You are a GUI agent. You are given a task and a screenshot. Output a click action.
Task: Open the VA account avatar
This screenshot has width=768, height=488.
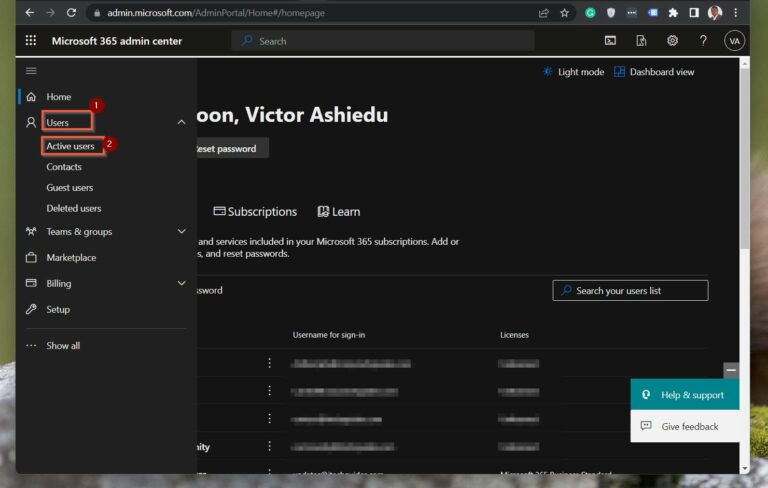[x=734, y=41]
